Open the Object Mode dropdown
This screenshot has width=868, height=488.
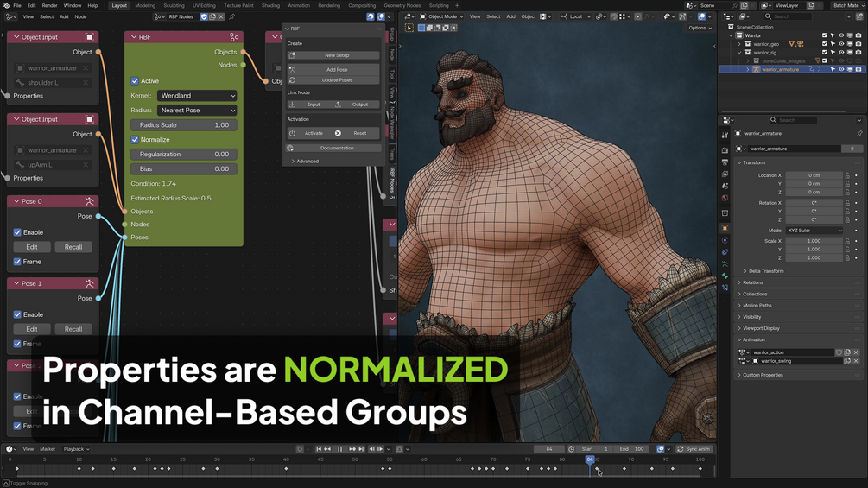click(x=442, y=16)
